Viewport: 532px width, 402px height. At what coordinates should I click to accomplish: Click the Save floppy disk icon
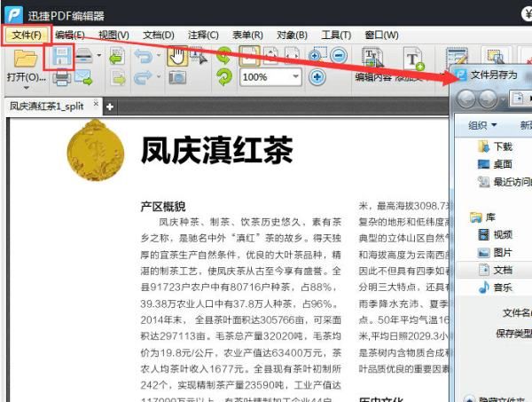[61, 56]
